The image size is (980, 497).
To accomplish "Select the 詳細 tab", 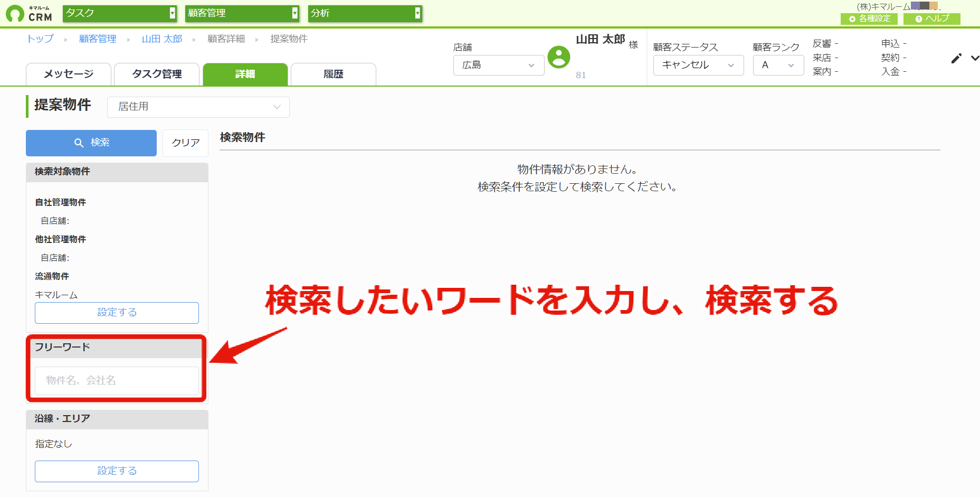I will pyautogui.click(x=245, y=74).
